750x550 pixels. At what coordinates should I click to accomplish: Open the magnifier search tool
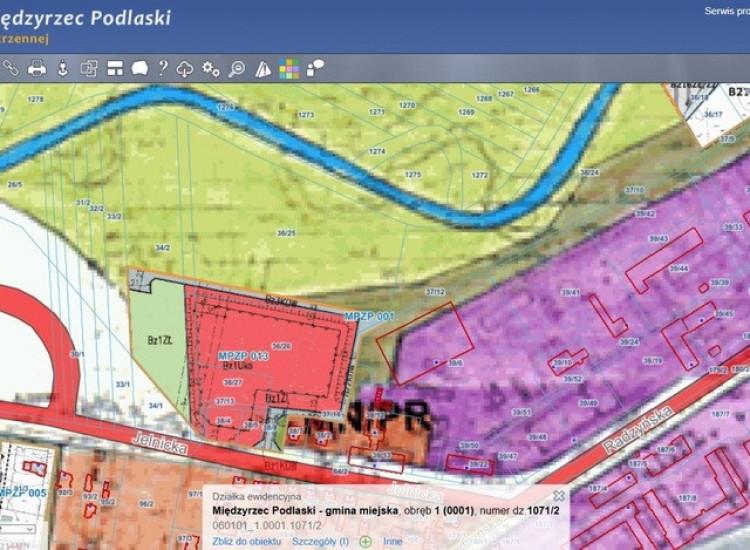click(x=236, y=69)
